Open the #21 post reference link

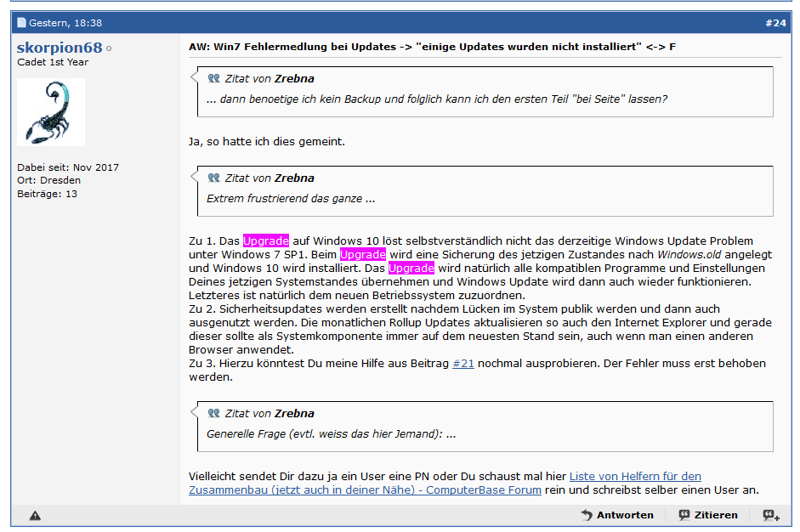point(463,364)
